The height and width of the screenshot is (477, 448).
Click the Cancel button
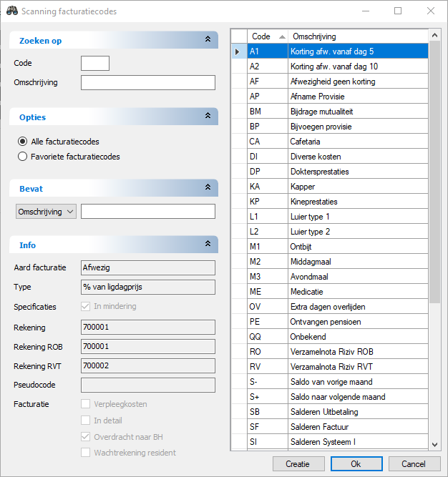point(413,463)
